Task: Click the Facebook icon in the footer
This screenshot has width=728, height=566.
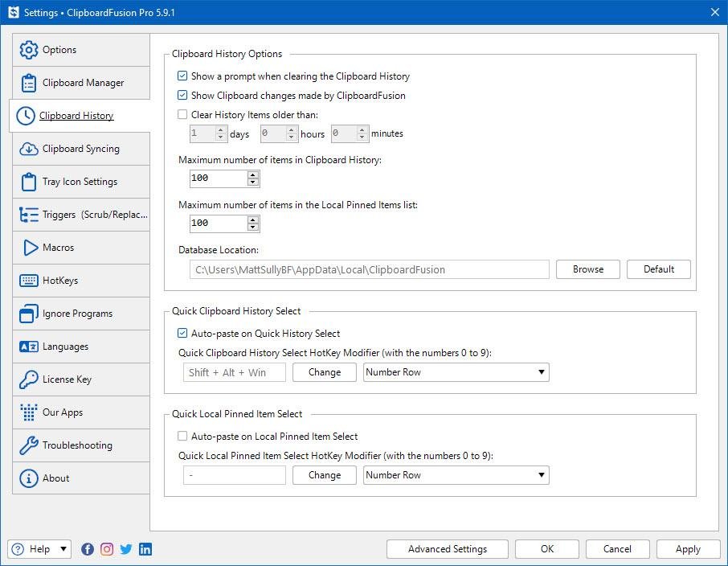Action: (88, 549)
